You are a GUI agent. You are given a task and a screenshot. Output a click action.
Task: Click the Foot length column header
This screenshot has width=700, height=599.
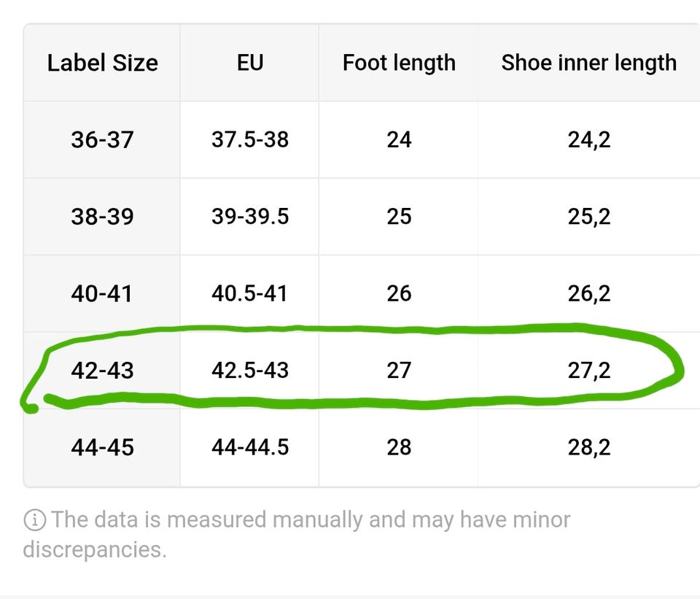[x=399, y=63]
